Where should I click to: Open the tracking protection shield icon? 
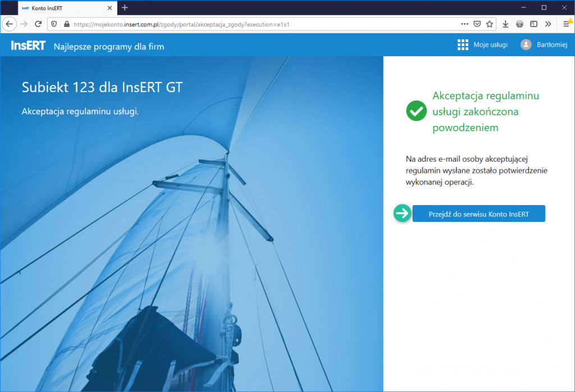(x=54, y=24)
